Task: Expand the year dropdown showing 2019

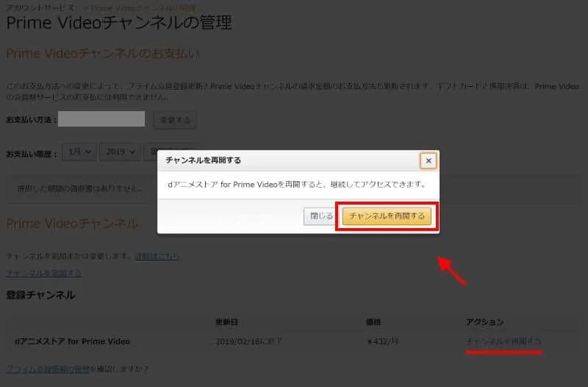Action: tap(120, 152)
